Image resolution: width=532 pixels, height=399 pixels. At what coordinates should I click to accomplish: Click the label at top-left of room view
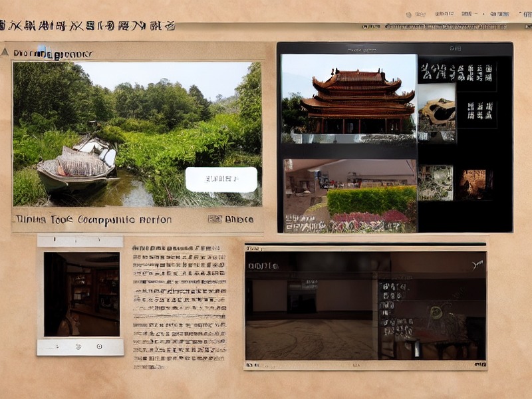tap(263, 266)
